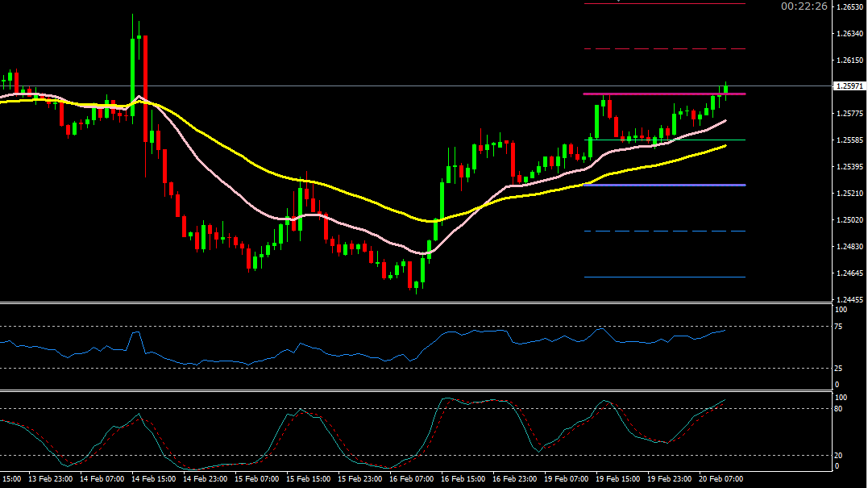Click the tall green candle near 14 Feb 15:00

133,77
